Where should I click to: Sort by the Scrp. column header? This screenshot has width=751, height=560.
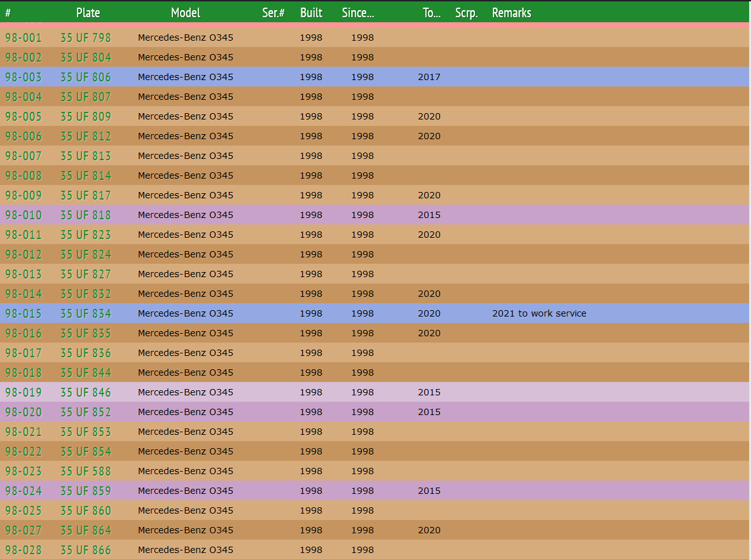pos(467,13)
